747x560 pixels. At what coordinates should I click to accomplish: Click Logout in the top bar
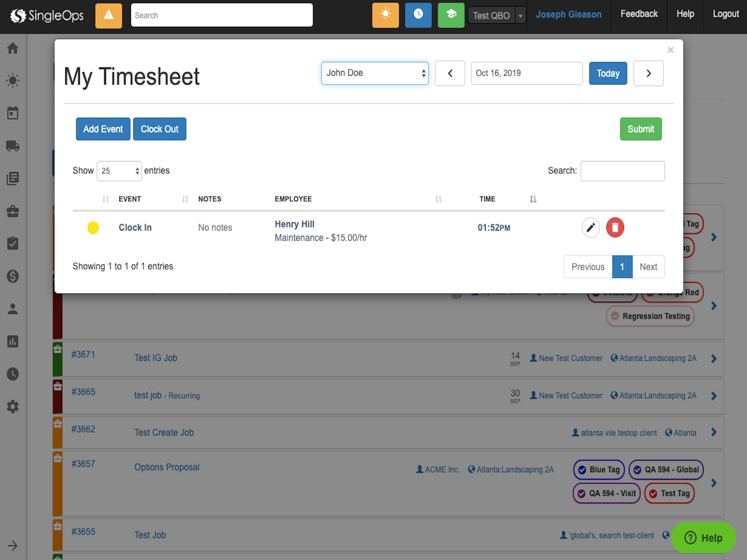tap(726, 14)
